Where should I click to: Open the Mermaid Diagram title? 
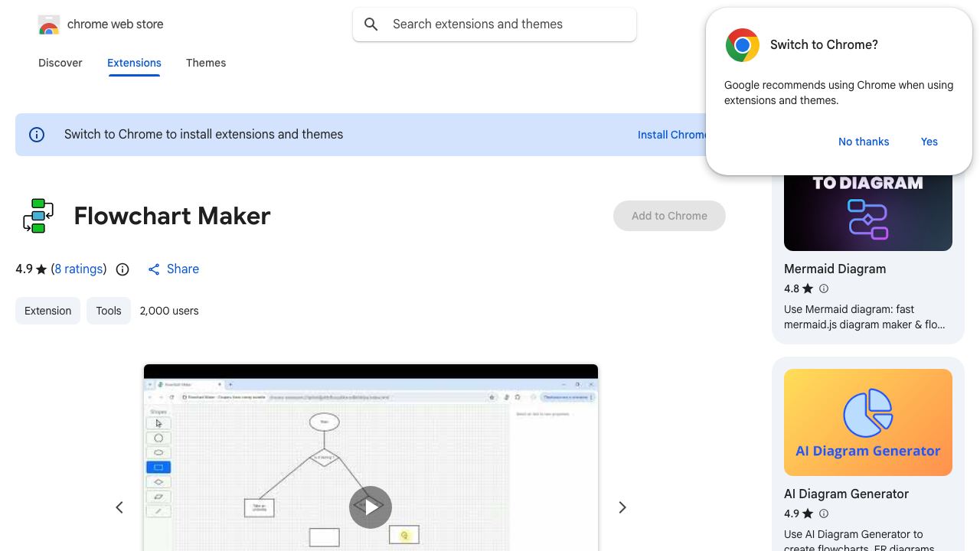pyautogui.click(x=835, y=269)
